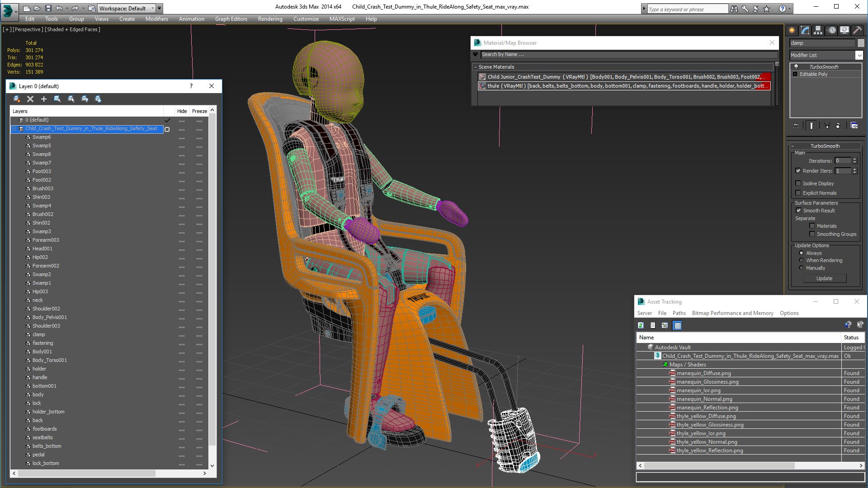Open the Modifiers menu
The image size is (868, 488).
click(x=156, y=19)
